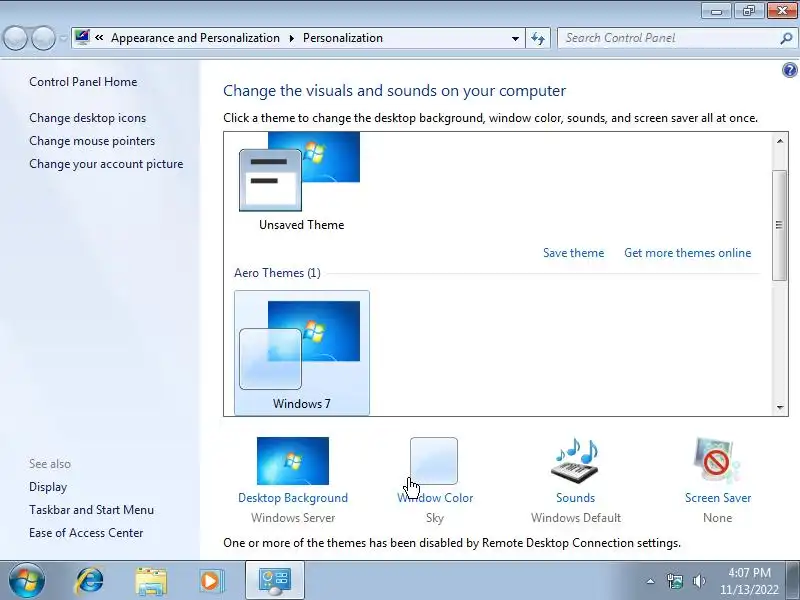Click the Forward navigation arrow
Screen dimensions: 800x600
[44, 38]
